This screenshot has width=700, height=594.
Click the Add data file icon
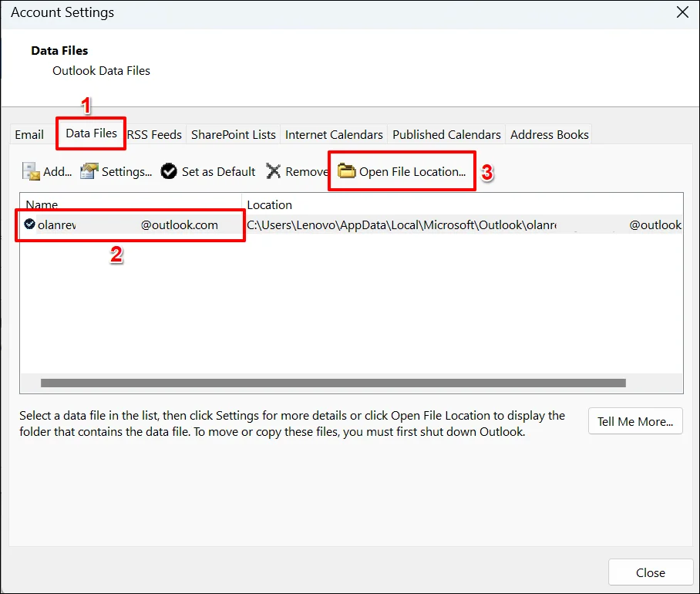(32, 171)
